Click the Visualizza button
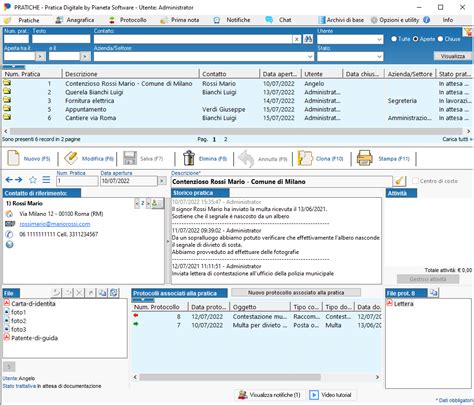The image size is (474, 405). click(453, 56)
